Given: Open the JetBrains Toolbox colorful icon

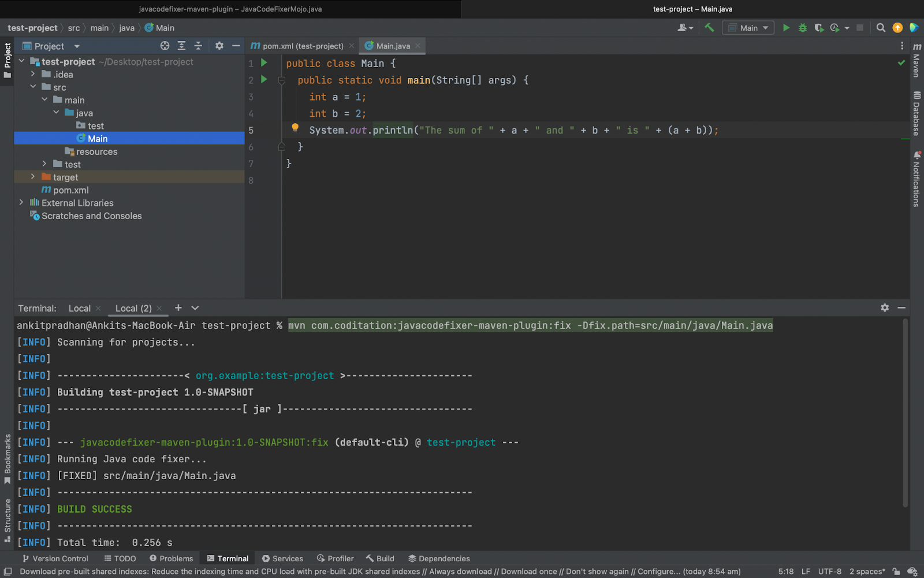Looking at the screenshot, I should pyautogui.click(x=914, y=28).
